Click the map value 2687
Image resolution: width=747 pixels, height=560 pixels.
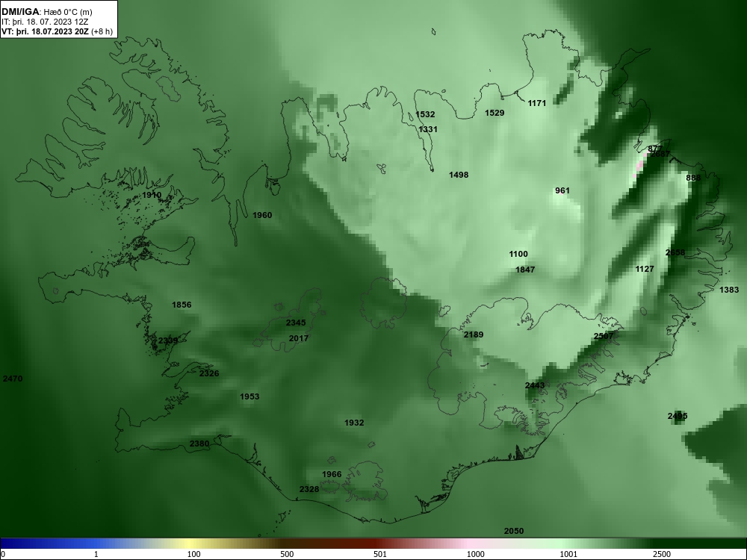[x=660, y=155]
